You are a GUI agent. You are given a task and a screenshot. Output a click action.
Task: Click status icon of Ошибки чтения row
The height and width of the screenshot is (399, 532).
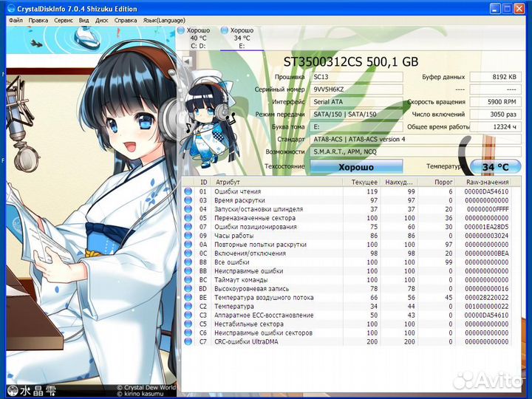point(188,191)
